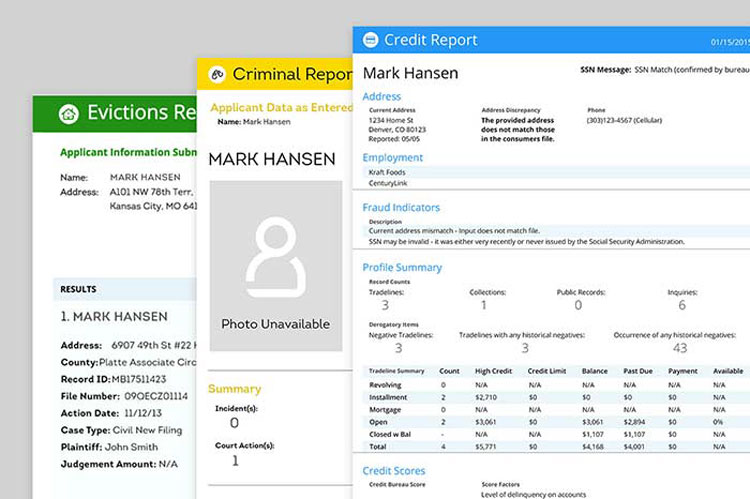Click the Judgement Amount N/A line
750x499 pixels.
119,464
